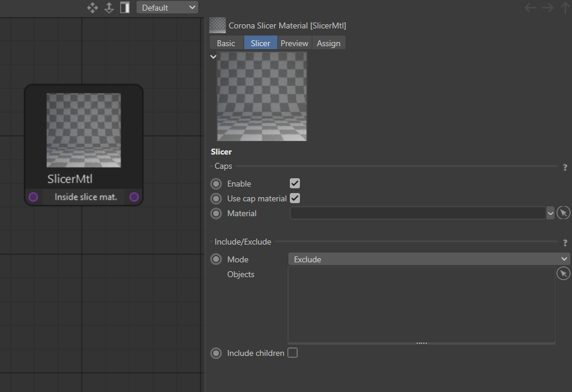572x392 pixels.
Task: Switch to the Basic tab
Action: click(x=226, y=43)
